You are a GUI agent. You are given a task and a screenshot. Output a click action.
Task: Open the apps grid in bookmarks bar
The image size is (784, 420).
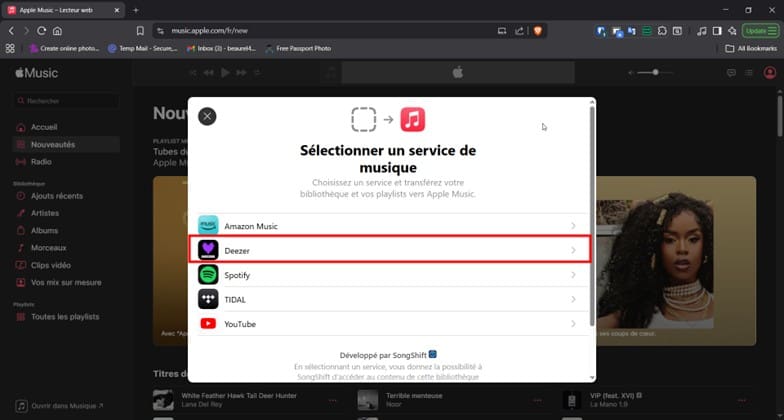(10, 48)
